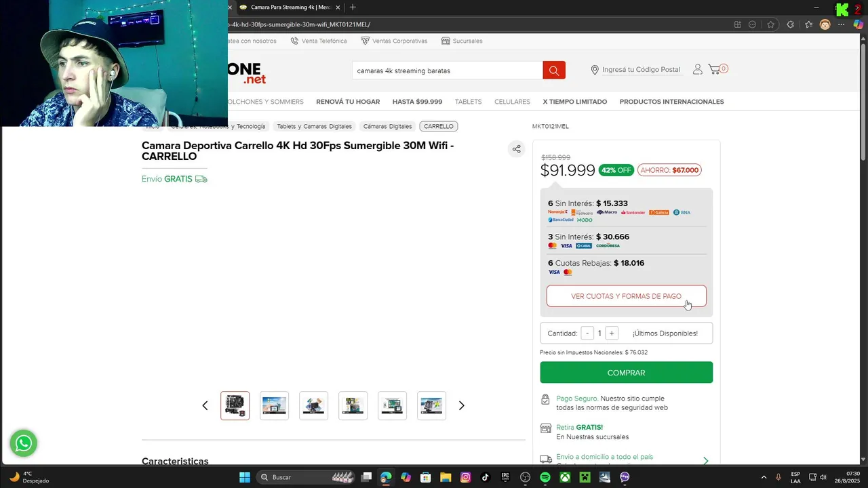Viewport: 868px width, 488px height.
Task: Open COLCHONES Y SOMMIERS menu item
Action: click(x=266, y=102)
